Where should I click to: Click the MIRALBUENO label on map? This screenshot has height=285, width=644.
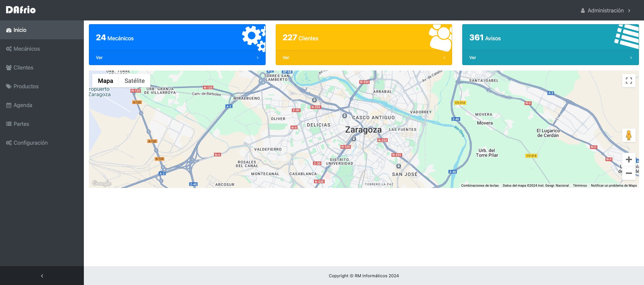[x=247, y=98]
